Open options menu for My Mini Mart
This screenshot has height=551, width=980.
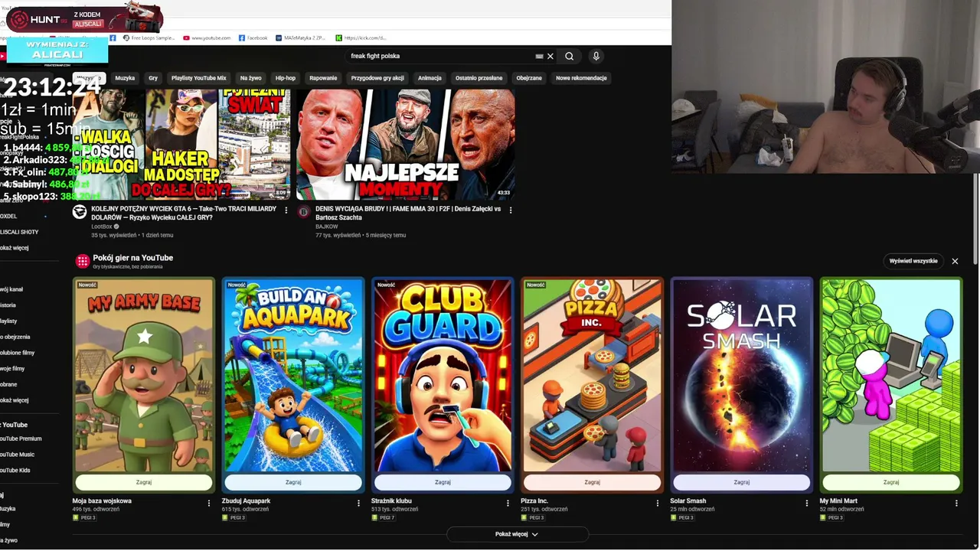click(x=956, y=503)
